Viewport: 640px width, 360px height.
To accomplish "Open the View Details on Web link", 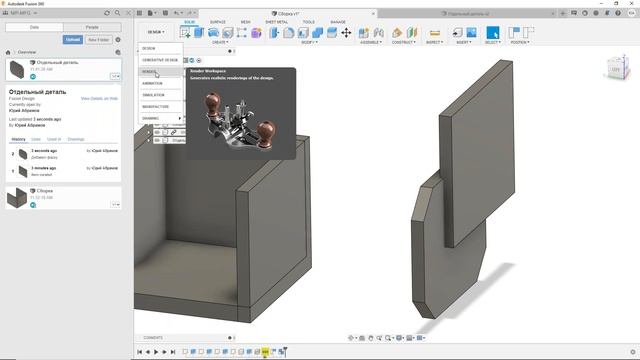I will tap(99, 98).
